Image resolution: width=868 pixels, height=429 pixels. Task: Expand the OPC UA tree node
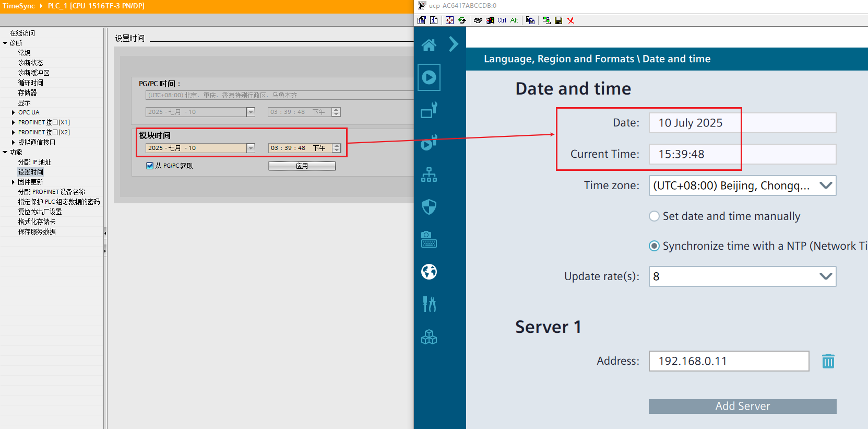click(x=13, y=112)
